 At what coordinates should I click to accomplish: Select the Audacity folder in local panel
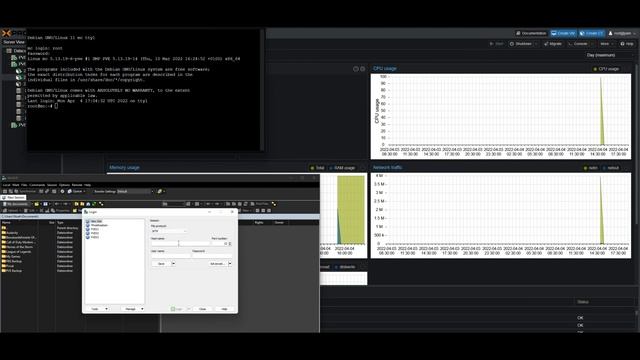[11, 233]
